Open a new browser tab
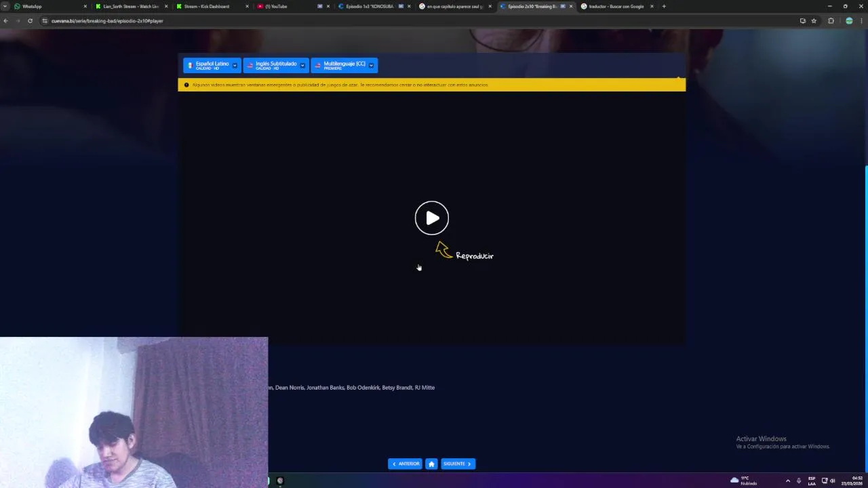This screenshot has width=868, height=488. (664, 6)
